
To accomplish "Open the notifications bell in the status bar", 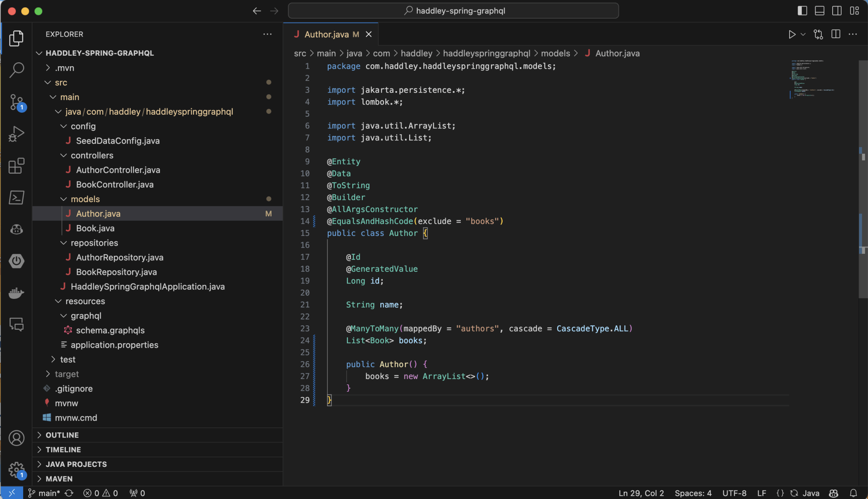I will 853,493.
